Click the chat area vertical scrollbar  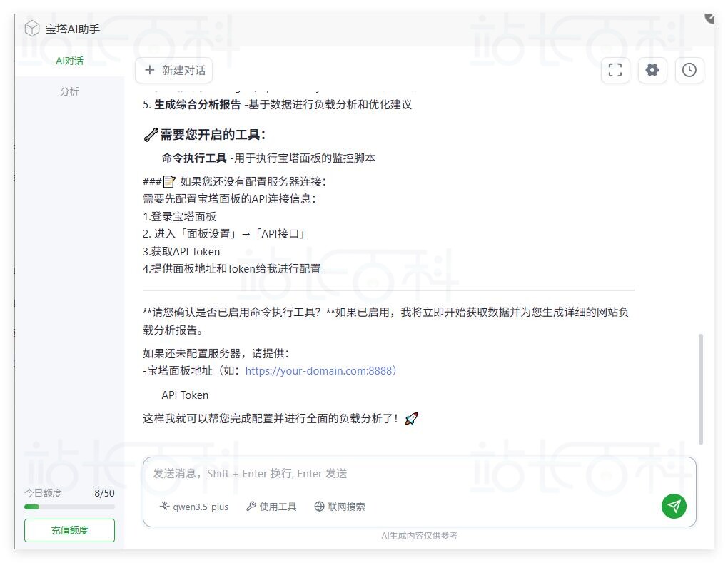point(701,389)
